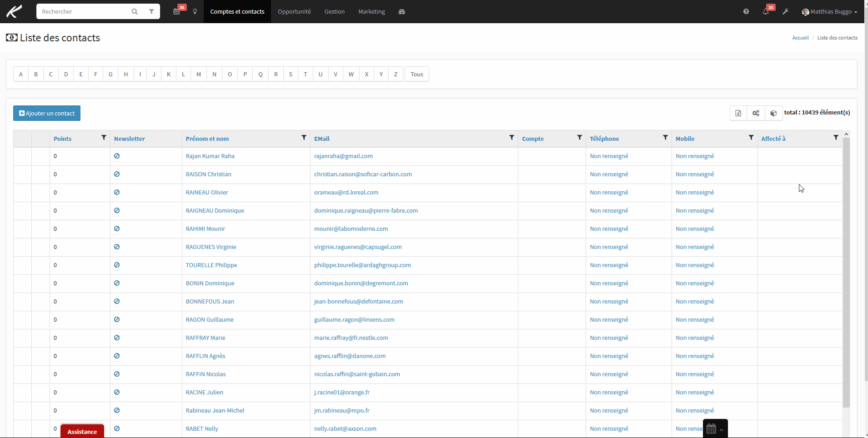The width and height of the screenshot is (868, 438).
Task: Open the help question mark icon
Action: (746, 11)
